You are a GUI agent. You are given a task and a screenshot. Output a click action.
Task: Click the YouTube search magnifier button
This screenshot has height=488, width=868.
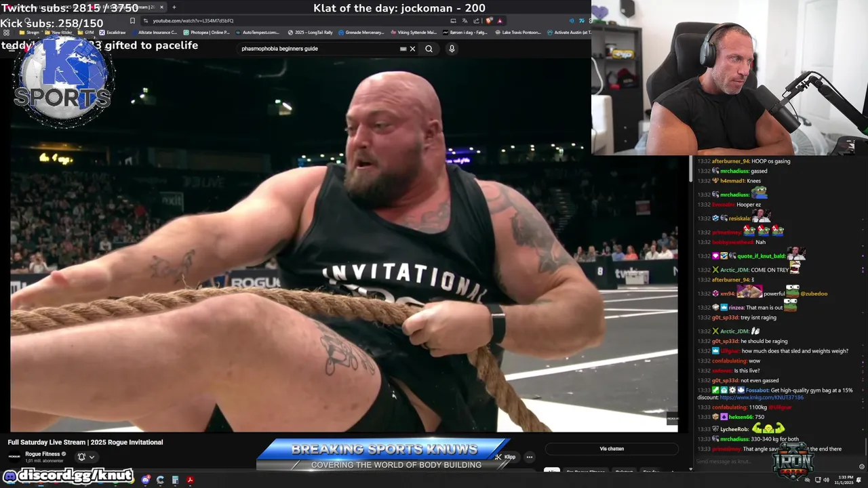click(429, 49)
